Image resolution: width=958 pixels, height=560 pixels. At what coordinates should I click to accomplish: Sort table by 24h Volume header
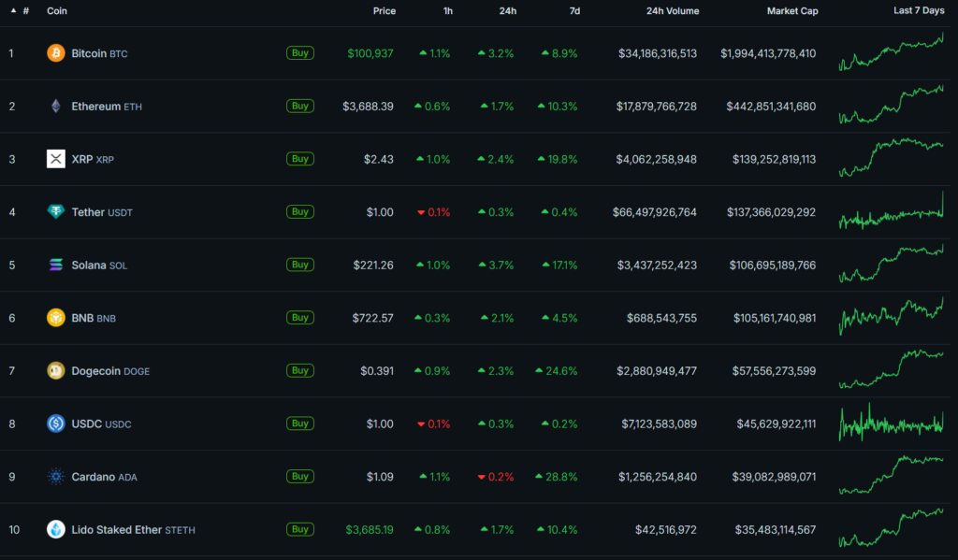(672, 11)
